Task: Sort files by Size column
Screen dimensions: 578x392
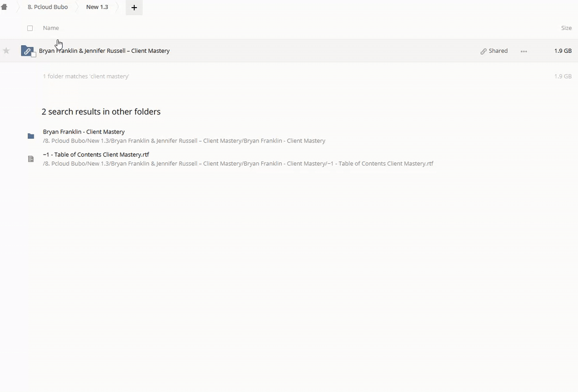Action: click(x=566, y=28)
